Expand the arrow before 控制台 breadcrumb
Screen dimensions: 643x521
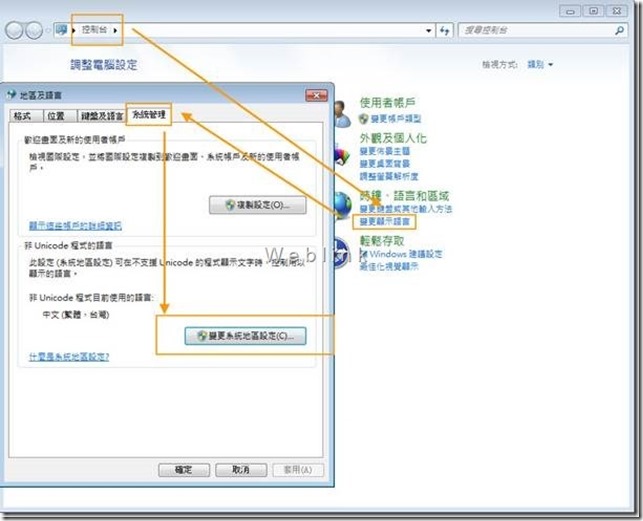(73, 30)
